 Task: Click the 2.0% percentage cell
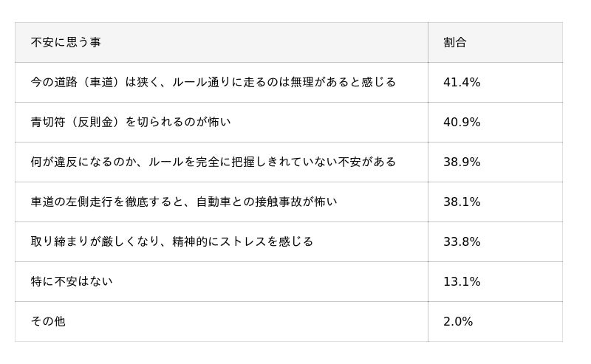click(458, 321)
